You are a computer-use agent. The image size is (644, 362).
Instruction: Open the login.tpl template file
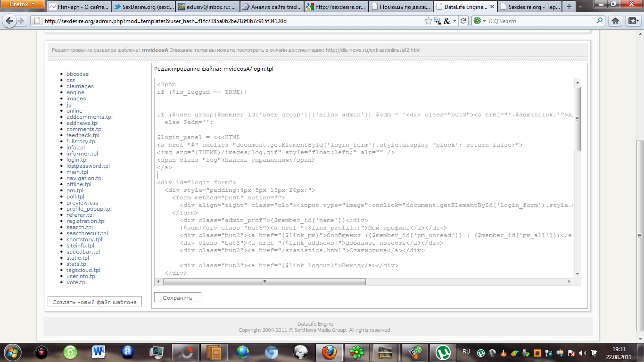click(x=77, y=160)
